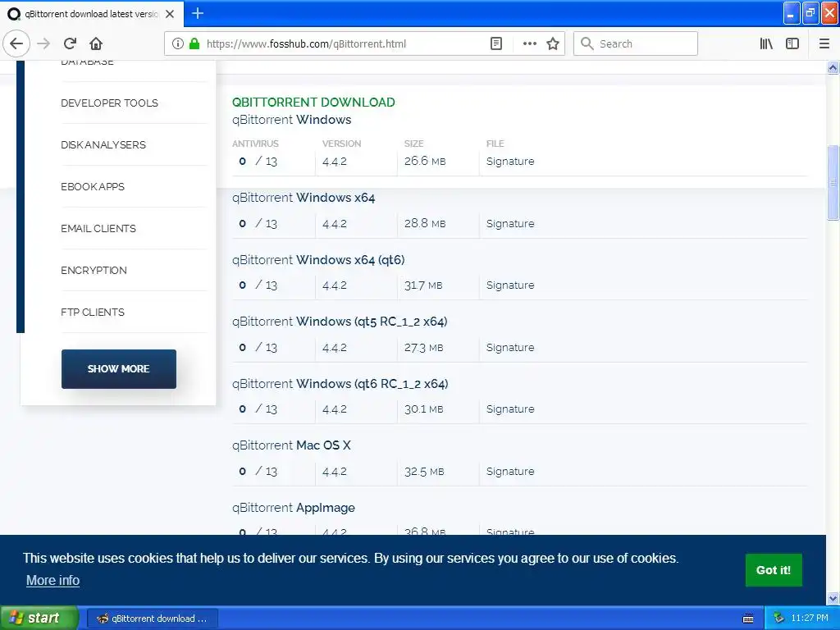Download qBittorrent Windows x64 (qt6)
This screenshot has height=630, width=840.
318,260
